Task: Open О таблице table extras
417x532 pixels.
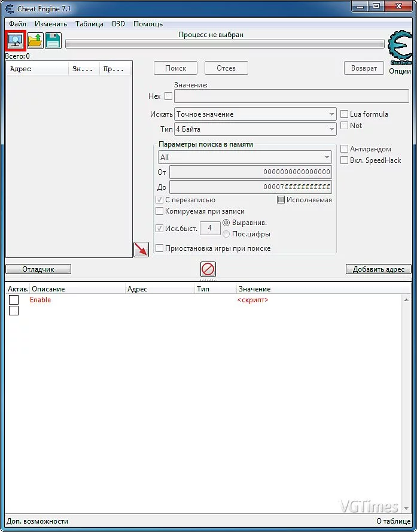Action: 394,521
